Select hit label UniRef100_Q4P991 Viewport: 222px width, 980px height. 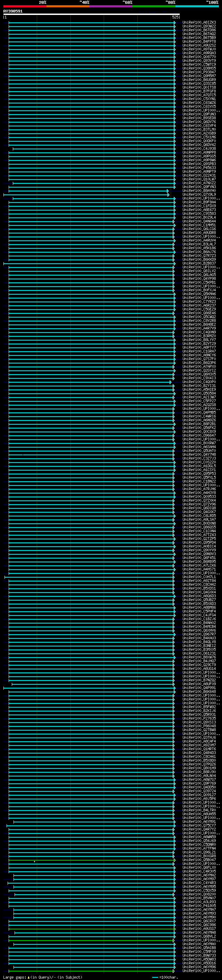tap(199, 688)
